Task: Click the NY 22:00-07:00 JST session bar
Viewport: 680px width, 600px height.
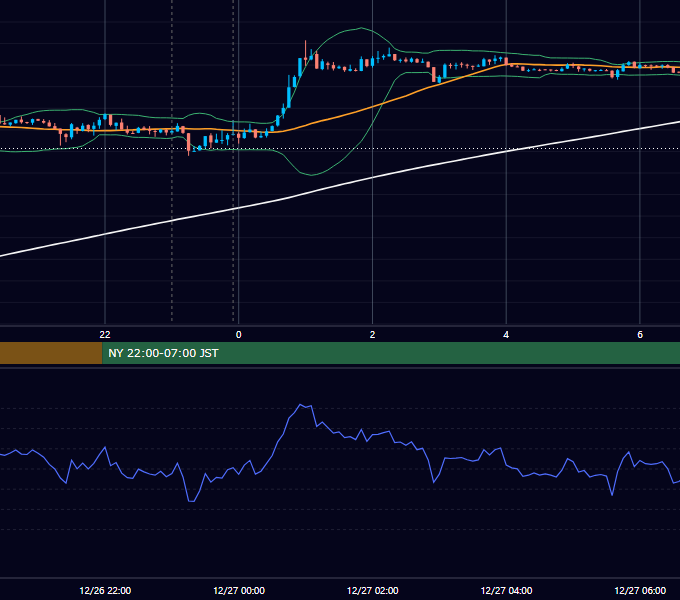Action: point(391,353)
